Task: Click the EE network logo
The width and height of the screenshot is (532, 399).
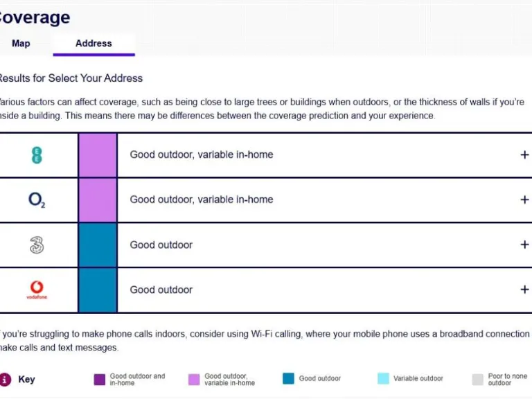Action: coord(37,154)
